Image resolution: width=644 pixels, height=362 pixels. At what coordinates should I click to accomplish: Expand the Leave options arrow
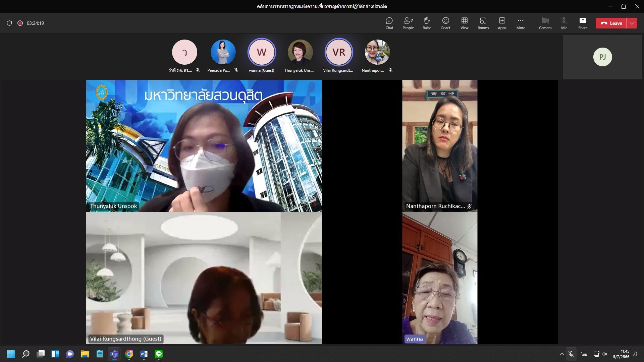point(632,23)
